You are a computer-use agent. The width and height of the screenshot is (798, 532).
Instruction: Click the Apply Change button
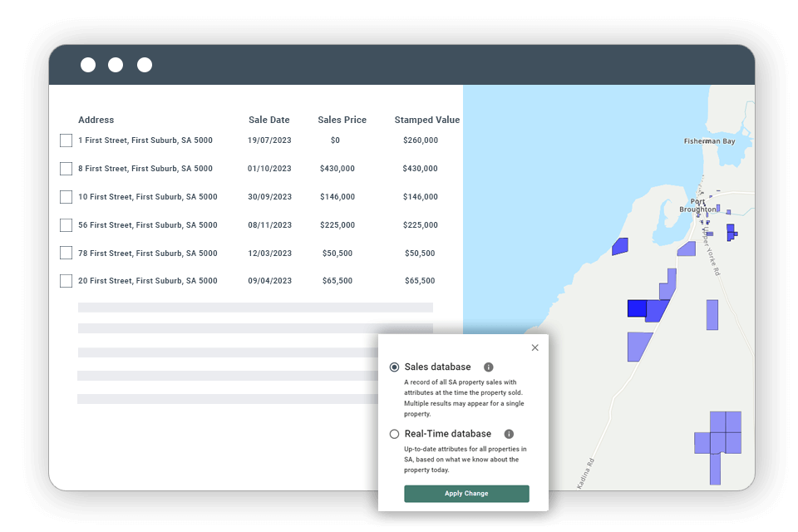click(x=466, y=493)
